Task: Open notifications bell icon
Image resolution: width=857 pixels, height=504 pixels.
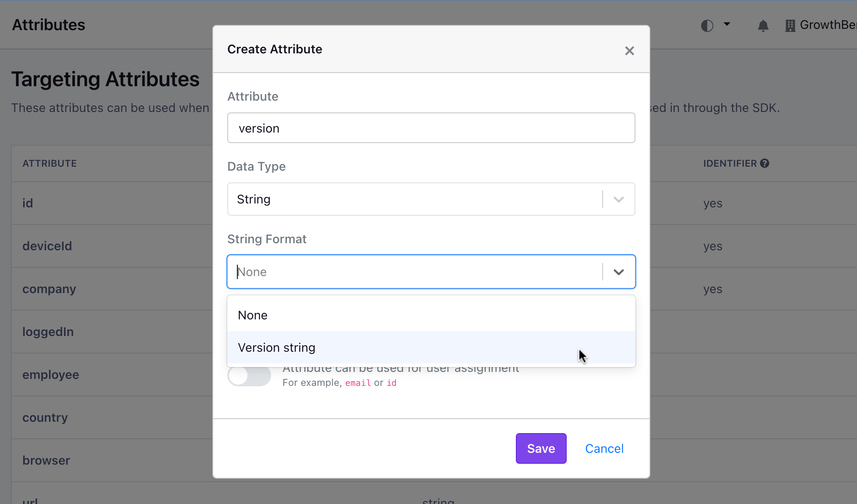Action: coord(763,26)
